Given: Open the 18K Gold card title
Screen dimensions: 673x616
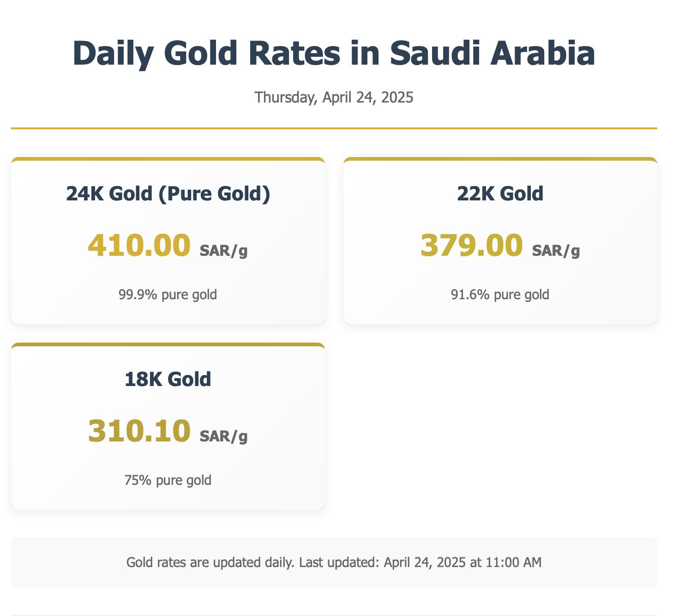Looking at the screenshot, I should [168, 379].
